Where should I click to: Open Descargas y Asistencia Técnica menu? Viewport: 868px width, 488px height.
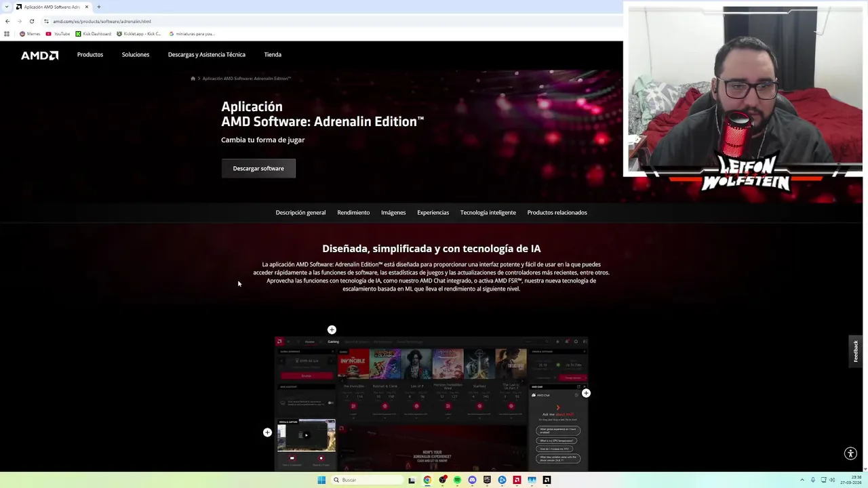pos(207,54)
